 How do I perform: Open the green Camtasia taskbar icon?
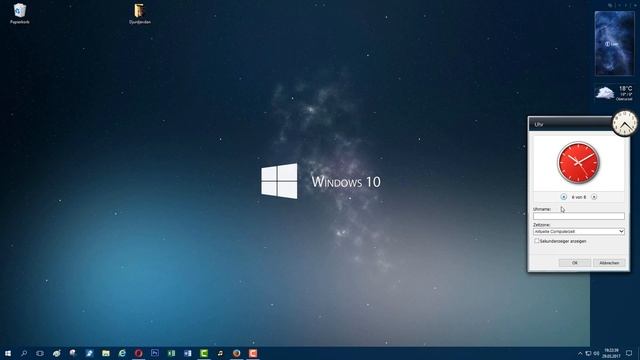[x=204, y=353]
